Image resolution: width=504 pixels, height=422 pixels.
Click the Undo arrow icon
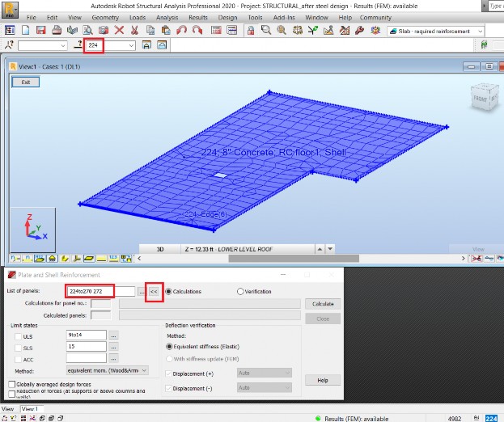tap(181, 31)
